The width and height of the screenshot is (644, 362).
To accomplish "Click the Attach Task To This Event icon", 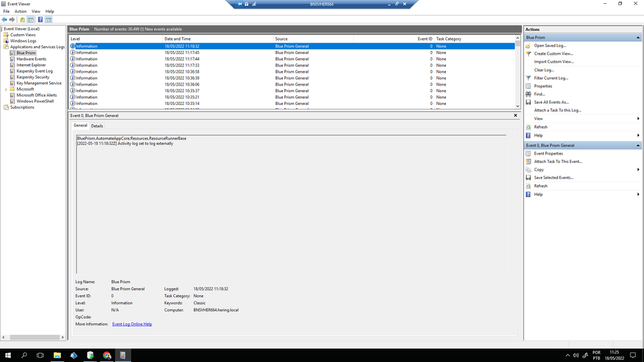I will tap(529, 162).
